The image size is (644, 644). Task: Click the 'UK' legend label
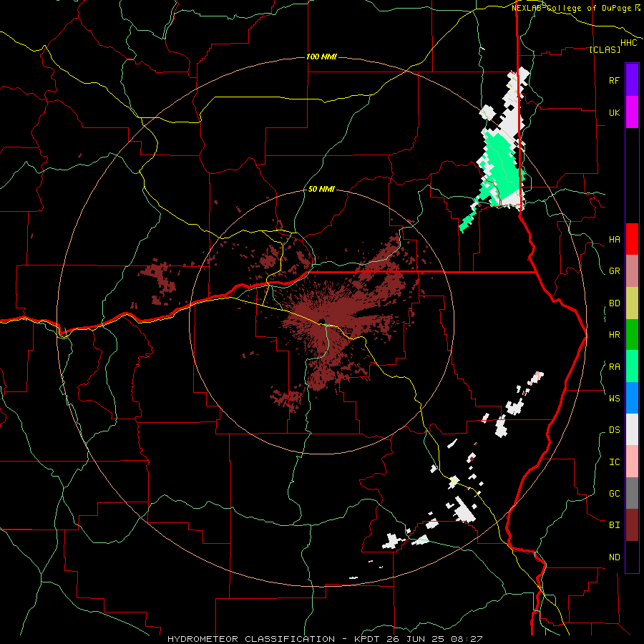(614, 113)
